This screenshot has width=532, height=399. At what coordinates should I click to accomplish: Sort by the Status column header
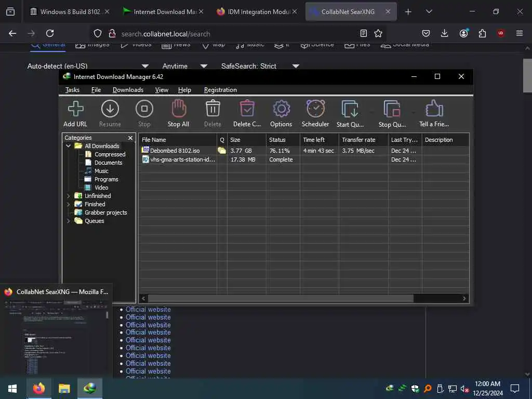(x=283, y=140)
